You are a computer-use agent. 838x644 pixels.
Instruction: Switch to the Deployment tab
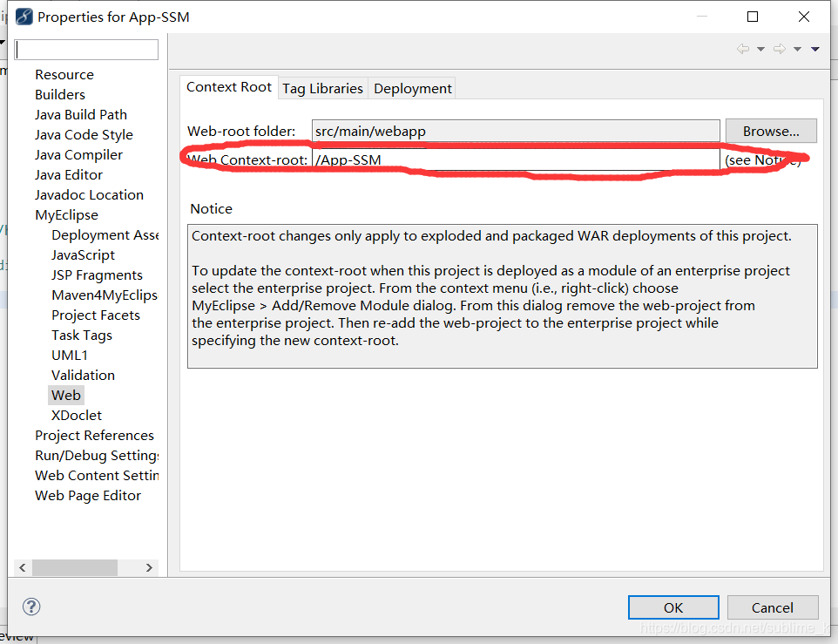tap(413, 88)
